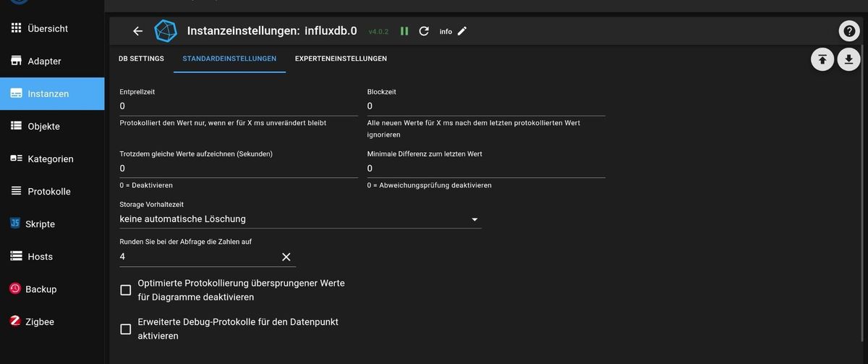868x364 pixels.
Task: Click the Blockzeit input field
Action: coord(486,106)
